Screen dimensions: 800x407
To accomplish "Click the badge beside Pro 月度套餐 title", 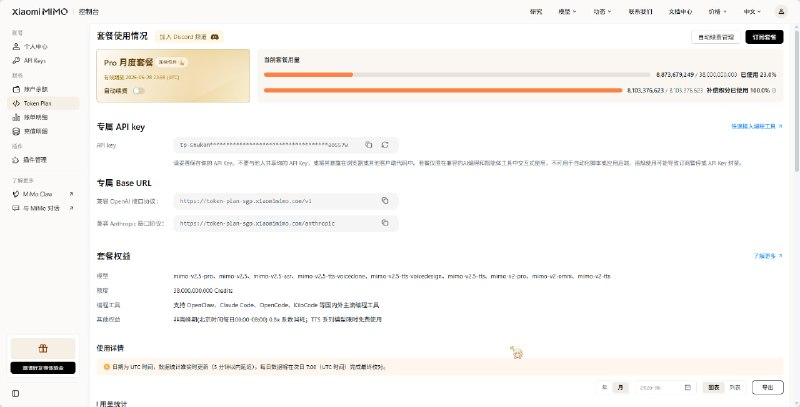I will click(x=172, y=62).
